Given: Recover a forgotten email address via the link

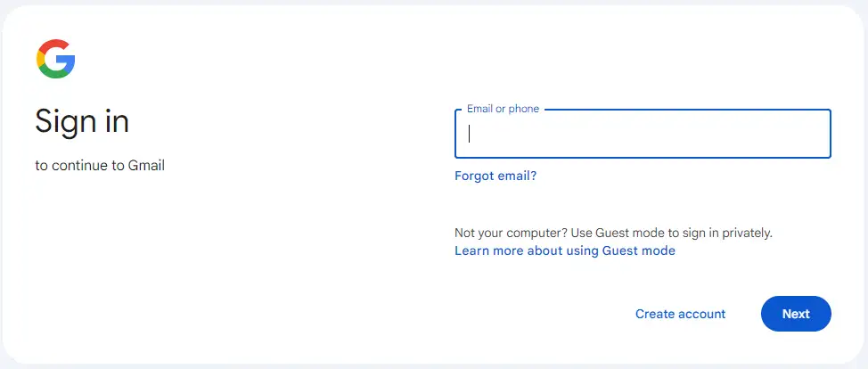Looking at the screenshot, I should tap(495, 176).
